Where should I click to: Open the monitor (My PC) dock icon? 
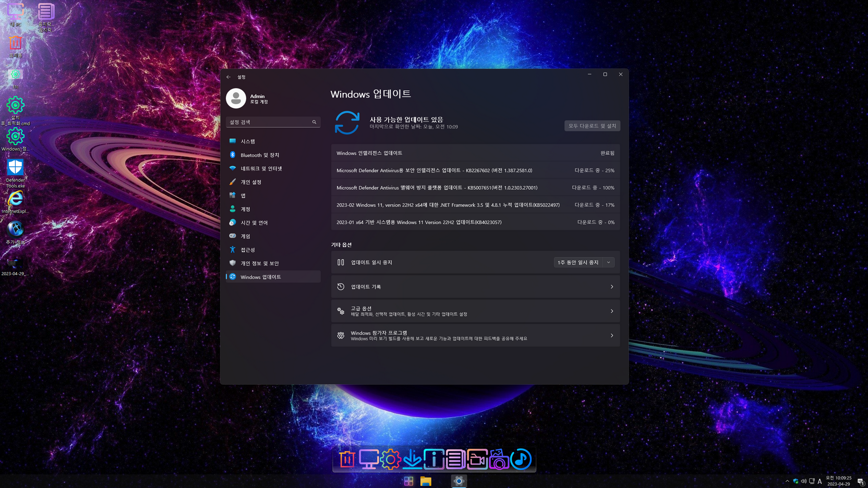pyautogui.click(x=369, y=459)
